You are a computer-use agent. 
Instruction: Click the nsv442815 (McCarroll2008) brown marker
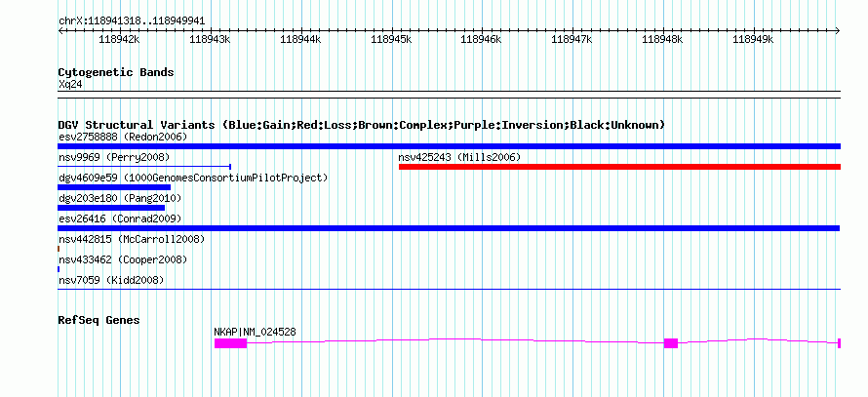(x=59, y=249)
